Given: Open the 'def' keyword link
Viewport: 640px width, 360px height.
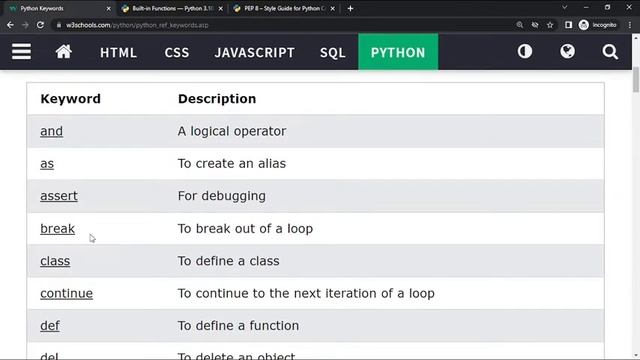Looking at the screenshot, I should point(50,326).
